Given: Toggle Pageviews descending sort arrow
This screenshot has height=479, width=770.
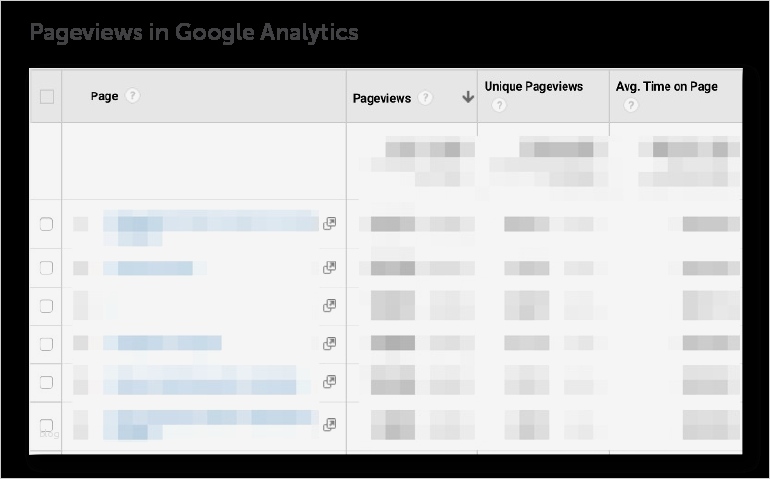Looking at the screenshot, I should pyautogui.click(x=467, y=98).
